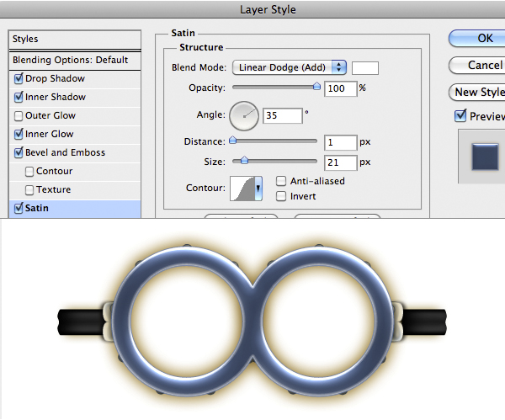Expand the Contour picker dropdown arrow
This screenshot has width=505, height=420.
[257, 189]
